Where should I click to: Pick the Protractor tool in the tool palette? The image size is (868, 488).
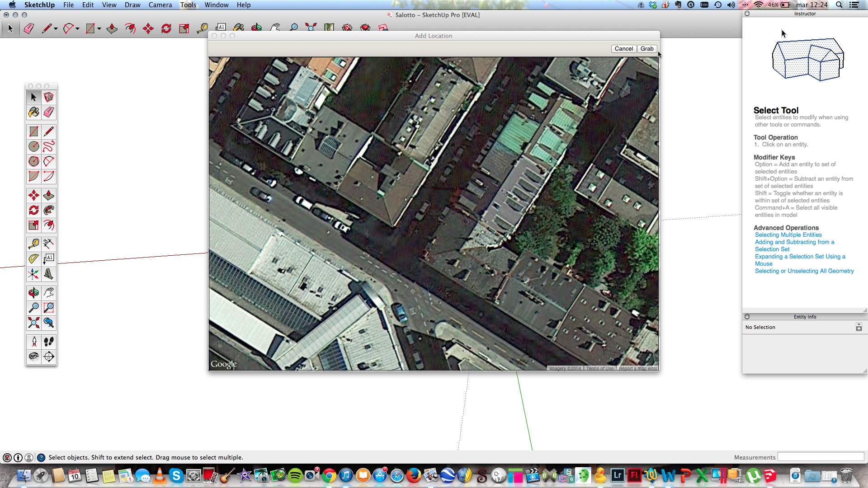[x=33, y=259]
